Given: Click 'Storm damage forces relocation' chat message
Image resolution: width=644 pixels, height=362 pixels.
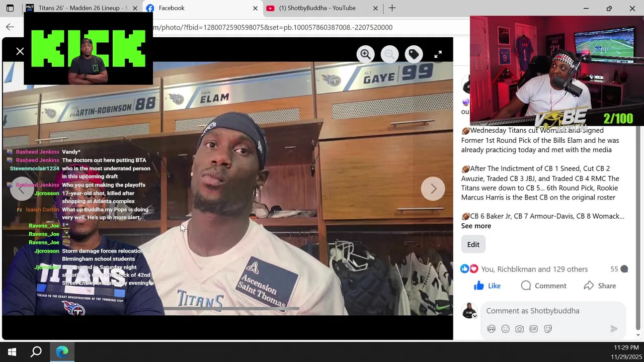Looking at the screenshot, I should tap(106, 255).
